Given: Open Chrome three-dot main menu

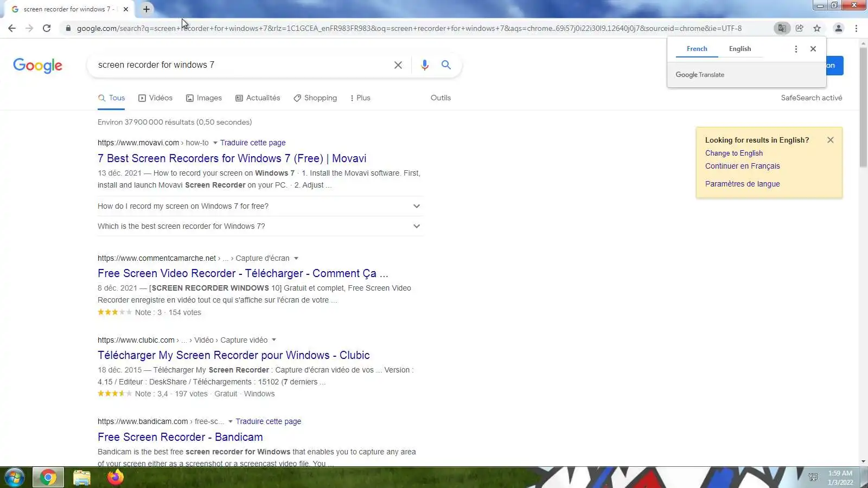Looking at the screenshot, I should (857, 28).
